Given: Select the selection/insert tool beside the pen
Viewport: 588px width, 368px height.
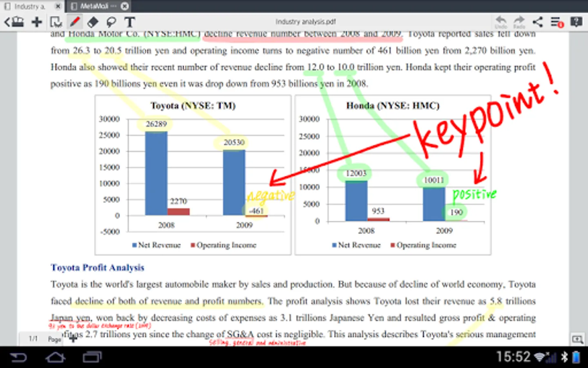Looking at the screenshot, I should click(56, 22).
